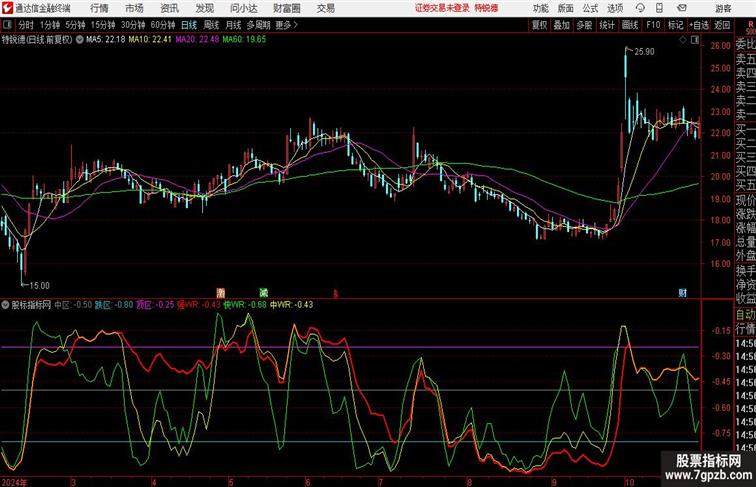Click the 返回 back button

point(722,25)
